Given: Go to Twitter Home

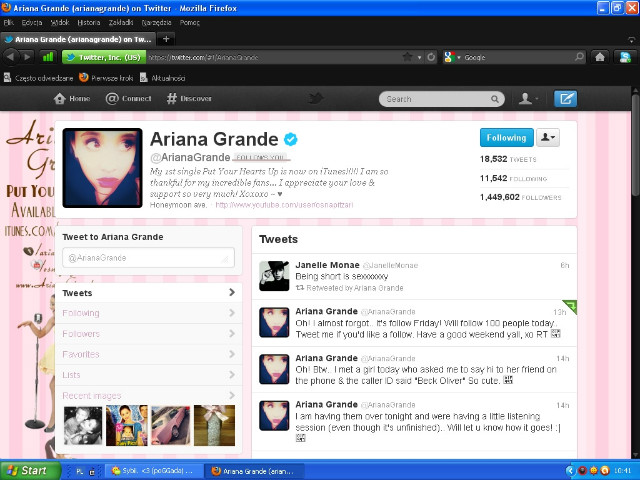Looking at the screenshot, I should tap(72, 98).
